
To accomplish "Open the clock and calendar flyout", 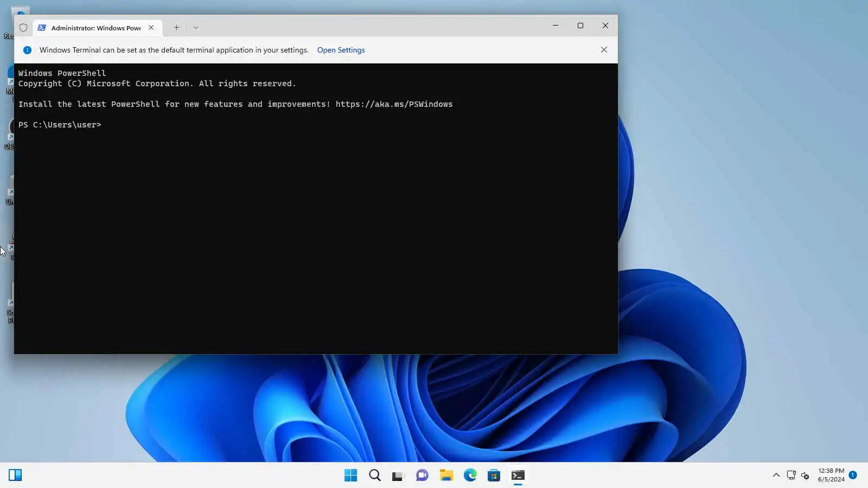I will (831, 475).
